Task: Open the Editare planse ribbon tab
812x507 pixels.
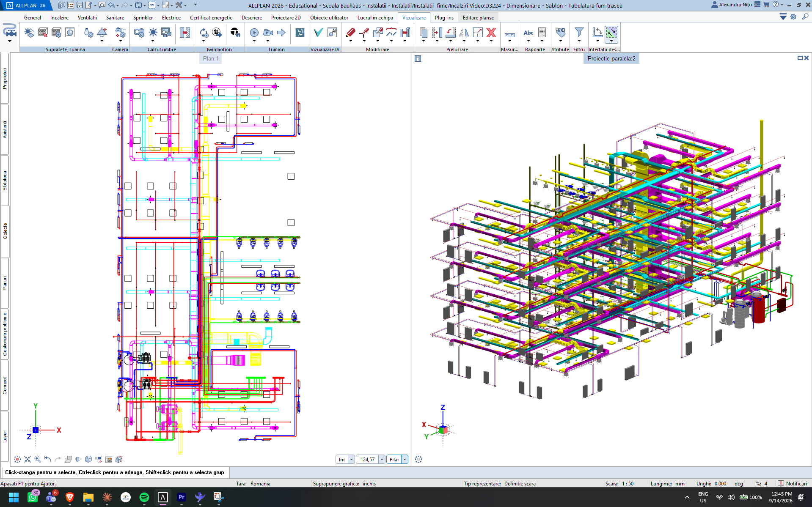Action: point(478,18)
